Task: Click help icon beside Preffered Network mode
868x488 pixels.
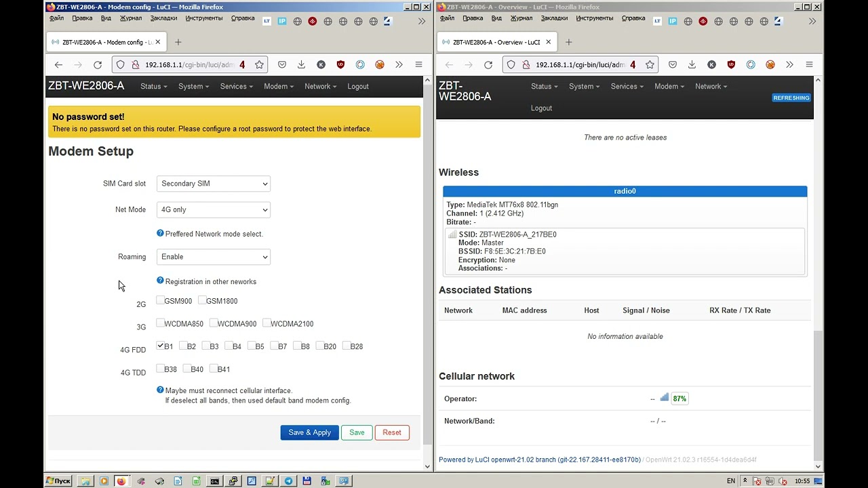Action: (x=160, y=233)
